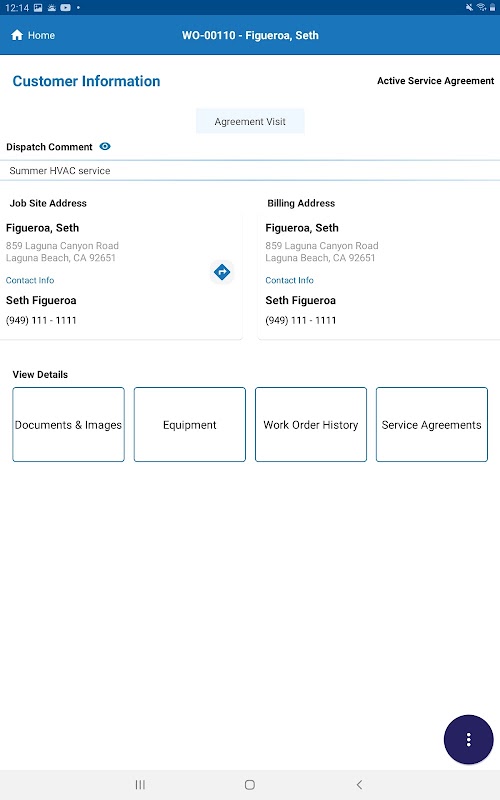Select Summer HVAC service comment field
The width and height of the screenshot is (500, 800).
[x=250, y=170]
